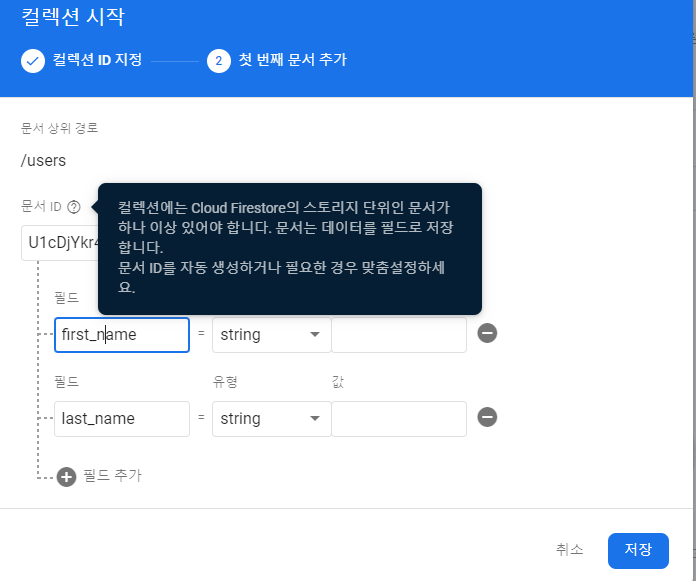Click the 저장 button
Image resolution: width=696 pixels, height=581 pixels.
coord(638,550)
